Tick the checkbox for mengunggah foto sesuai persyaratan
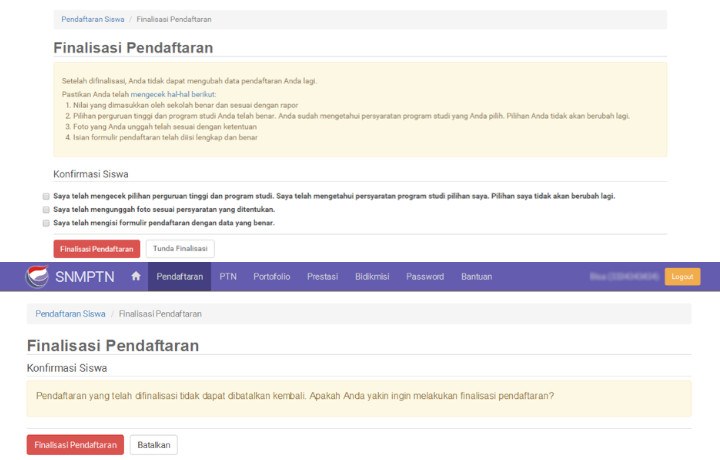The width and height of the screenshot is (720, 460). pyautogui.click(x=46, y=210)
